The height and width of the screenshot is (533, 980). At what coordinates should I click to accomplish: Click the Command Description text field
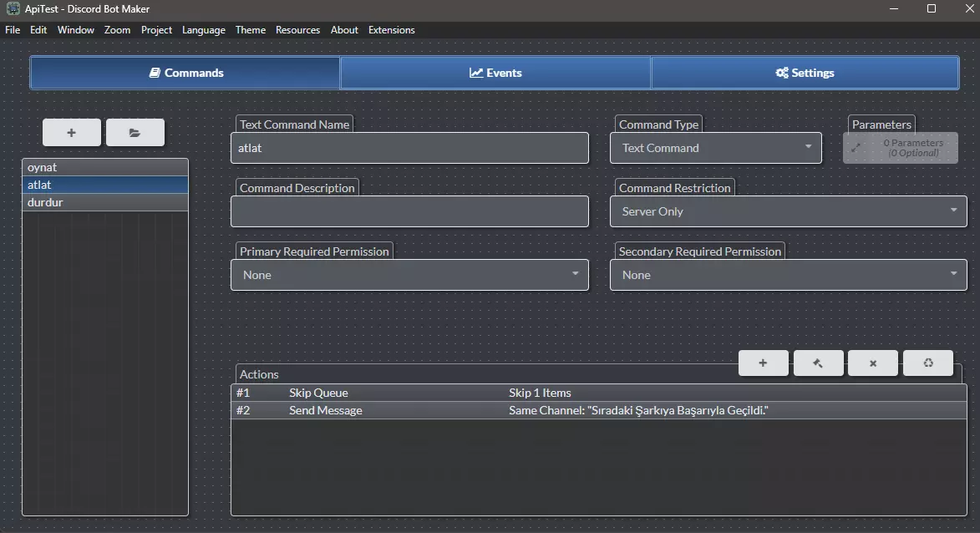(409, 212)
